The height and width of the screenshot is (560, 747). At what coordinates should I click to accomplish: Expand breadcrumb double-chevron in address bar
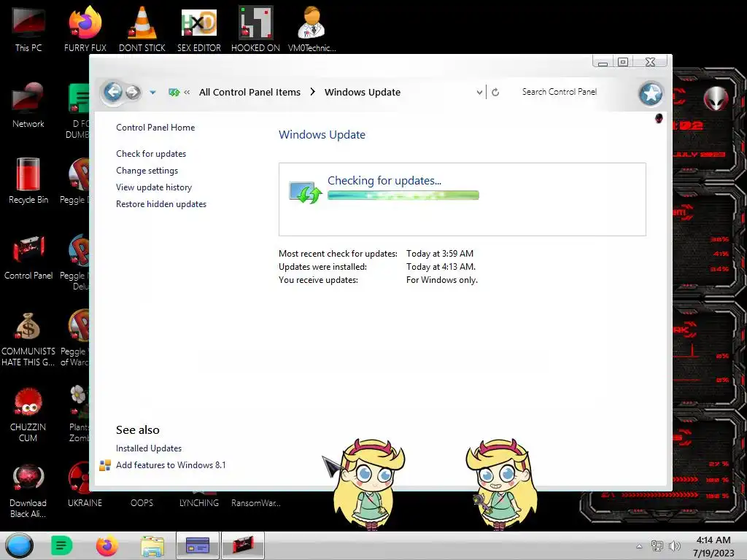pyautogui.click(x=187, y=93)
